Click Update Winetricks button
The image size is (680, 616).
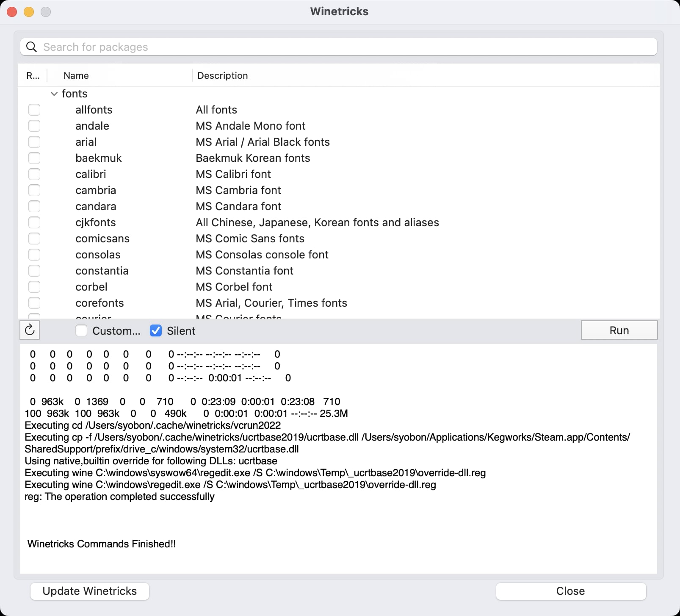pos(90,591)
